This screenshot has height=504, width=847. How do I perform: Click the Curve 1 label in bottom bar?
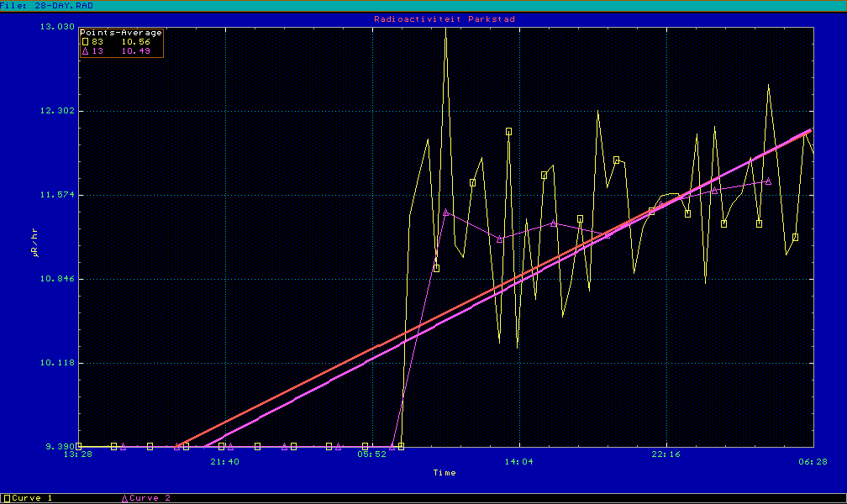33,498
